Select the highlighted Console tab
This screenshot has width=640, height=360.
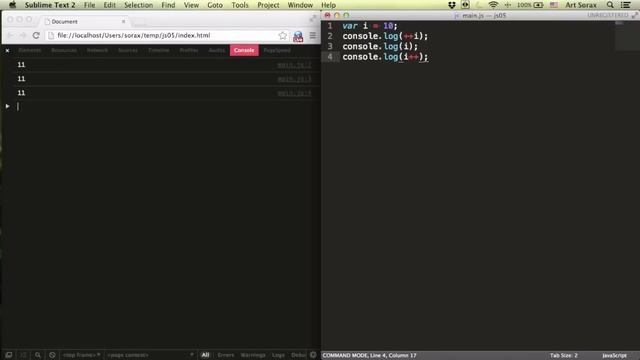click(244, 50)
